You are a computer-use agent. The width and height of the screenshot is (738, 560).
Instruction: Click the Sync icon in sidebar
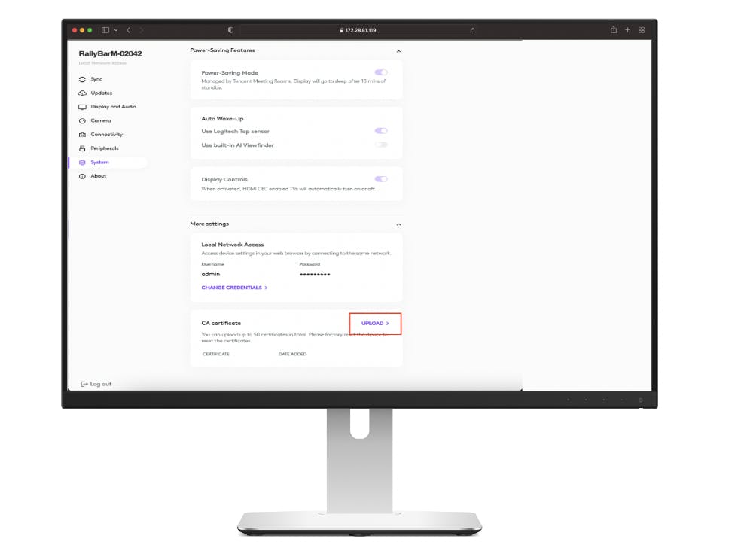point(82,80)
